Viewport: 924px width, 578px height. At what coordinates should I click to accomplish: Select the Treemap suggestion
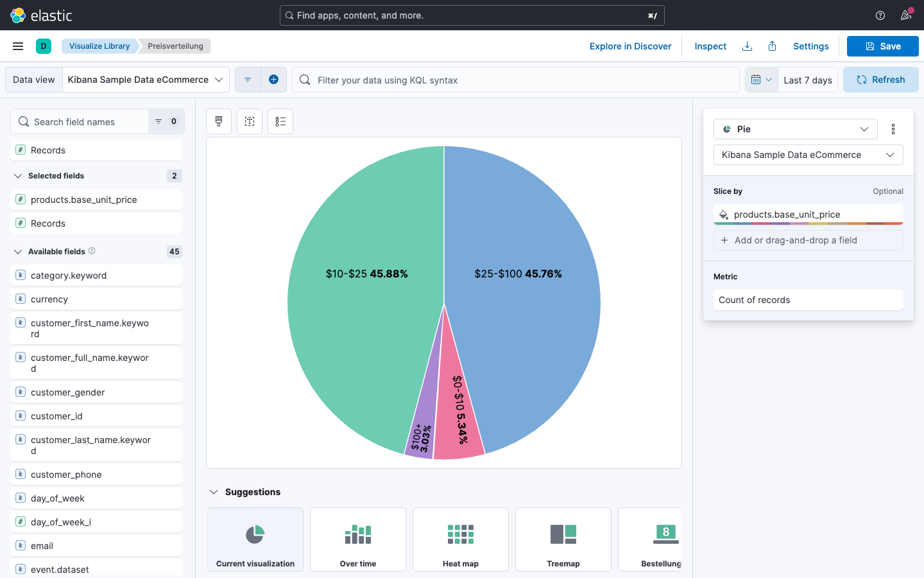point(563,539)
